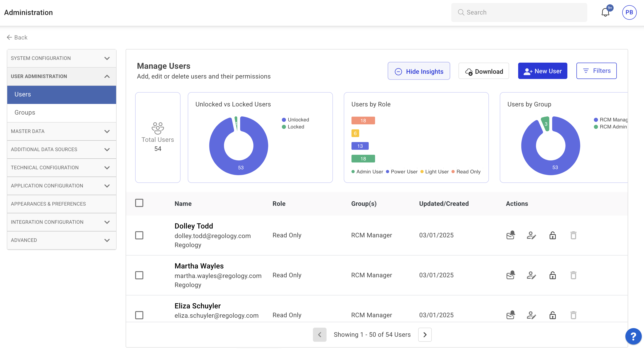This screenshot has width=644, height=349.
Task: Expand the System Configuration section
Action: [x=61, y=58]
